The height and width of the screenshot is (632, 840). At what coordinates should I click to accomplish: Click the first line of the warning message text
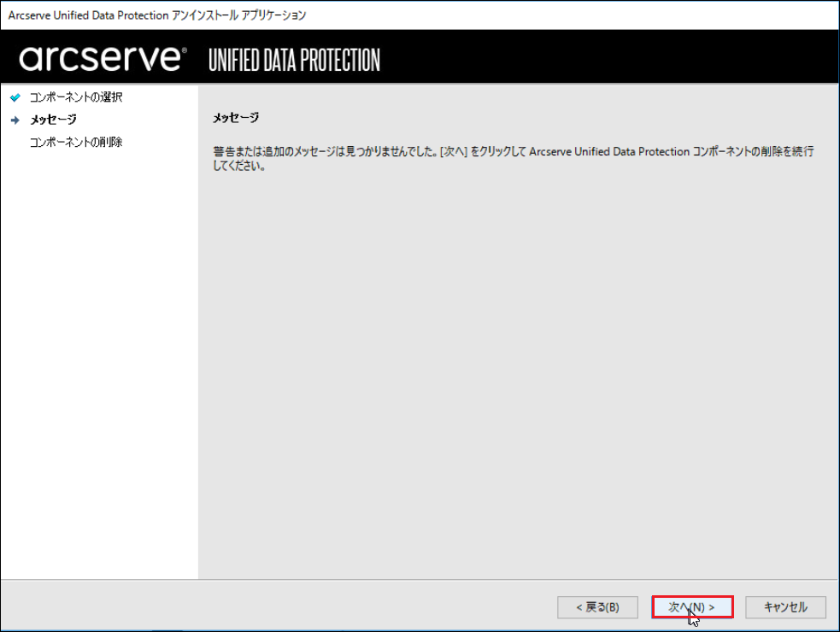click(x=514, y=151)
